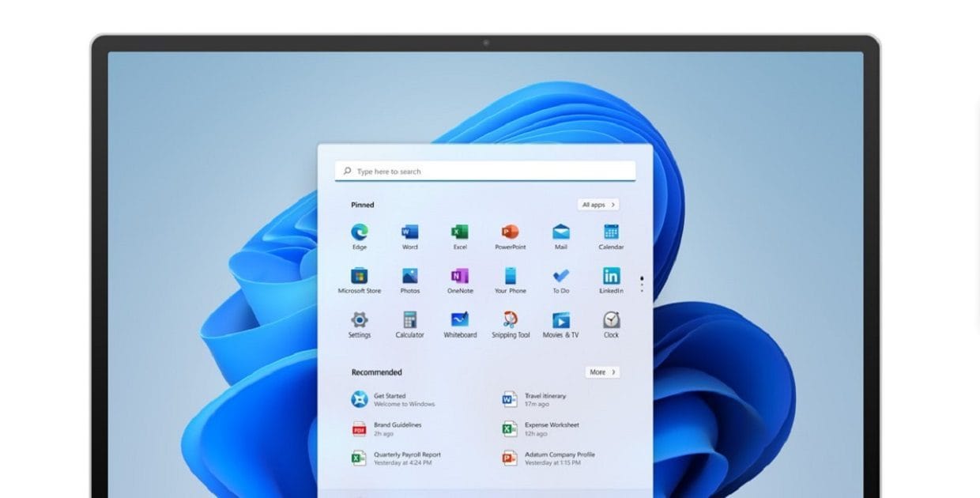Open the Mail app icon

[x=561, y=232]
